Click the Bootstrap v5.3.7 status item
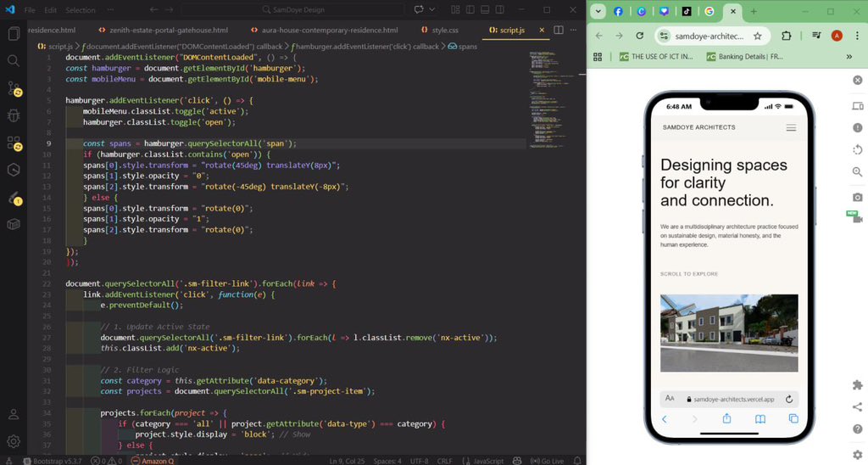 pos(52,461)
